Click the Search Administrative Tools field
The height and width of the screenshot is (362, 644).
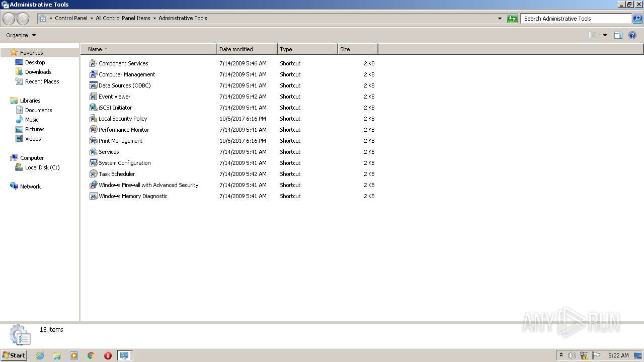(x=577, y=19)
